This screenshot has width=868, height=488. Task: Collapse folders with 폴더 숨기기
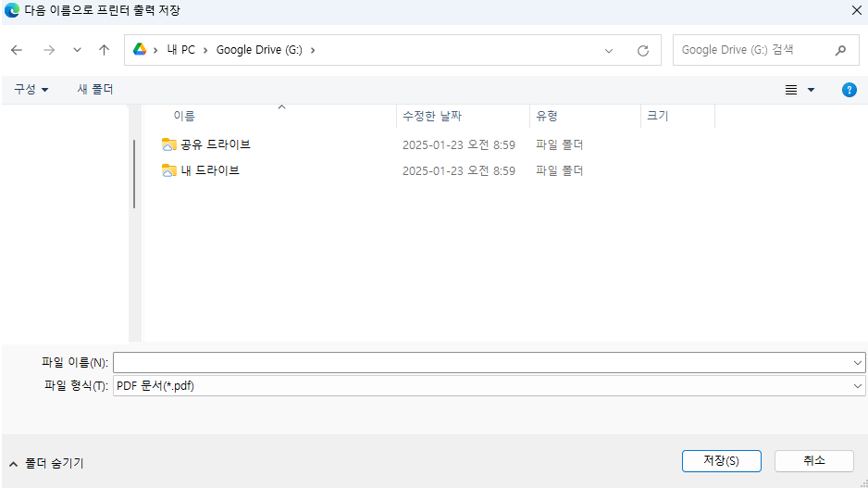click(46, 463)
